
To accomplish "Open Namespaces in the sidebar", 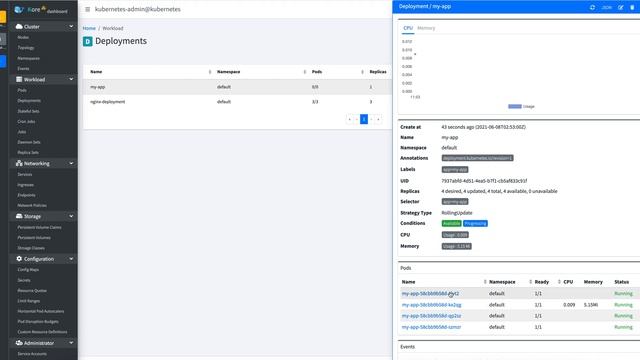I will [x=29, y=58].
